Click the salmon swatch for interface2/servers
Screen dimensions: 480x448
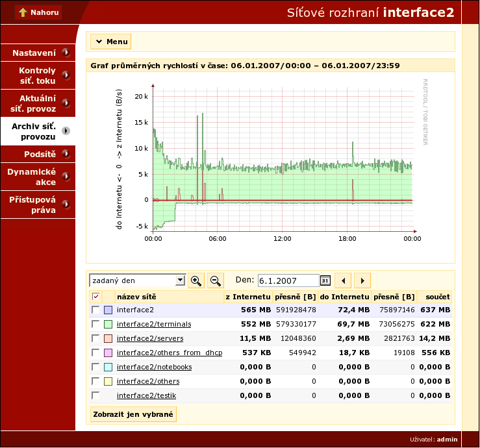coord(108,338)
